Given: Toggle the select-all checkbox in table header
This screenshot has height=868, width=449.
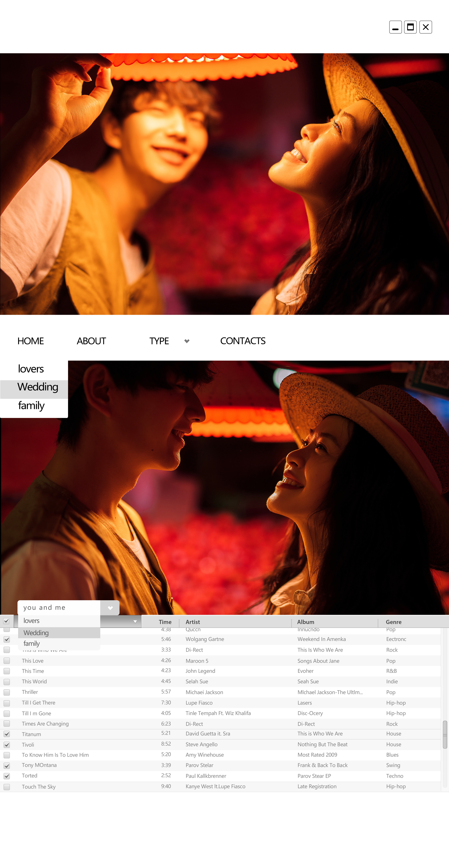Looking at the screenshot, I should (6, 621).
